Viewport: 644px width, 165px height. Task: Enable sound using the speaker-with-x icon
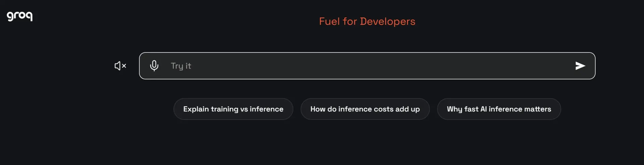coord(120,66)
